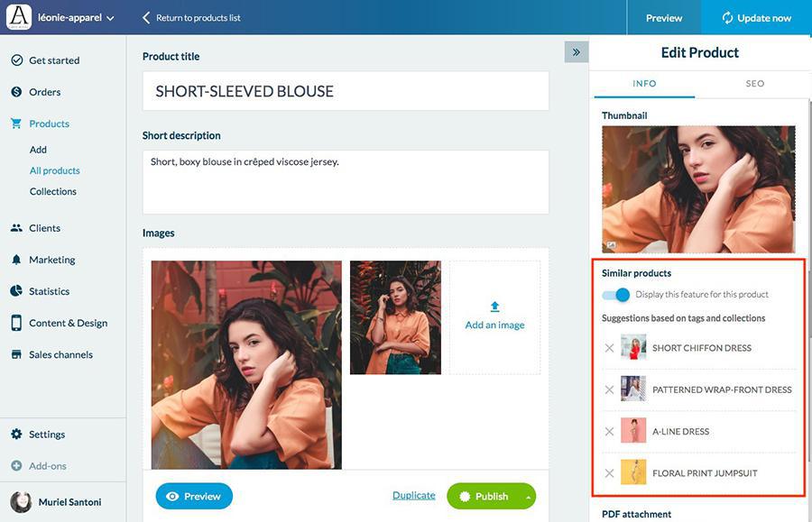
Task: Switch to the SEO tab
Action: (x=754, y=83)
